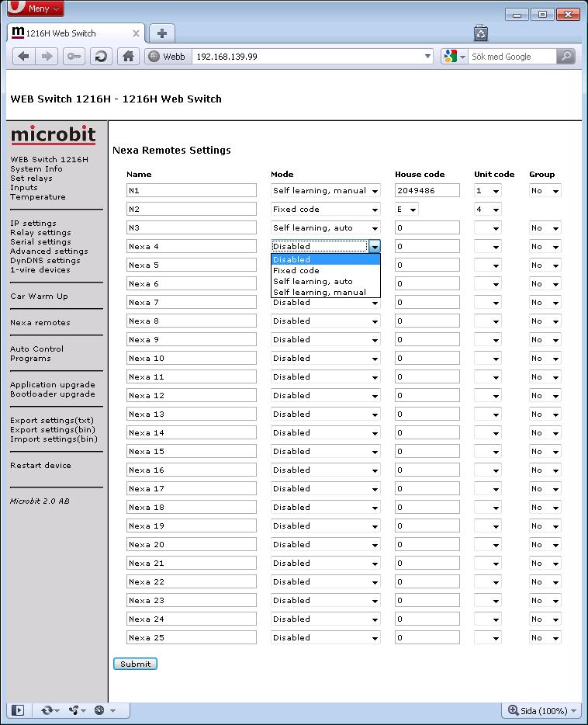Click Export settings(txt)

[52, 420]
